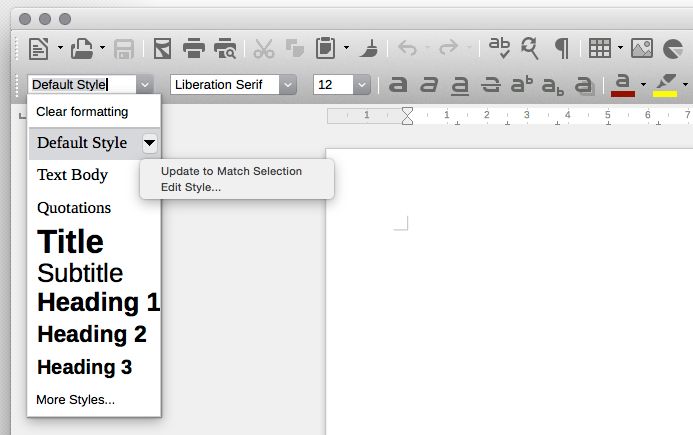Toggle Bold formatting
693x435 pixels.
click(x=398, y=84)
